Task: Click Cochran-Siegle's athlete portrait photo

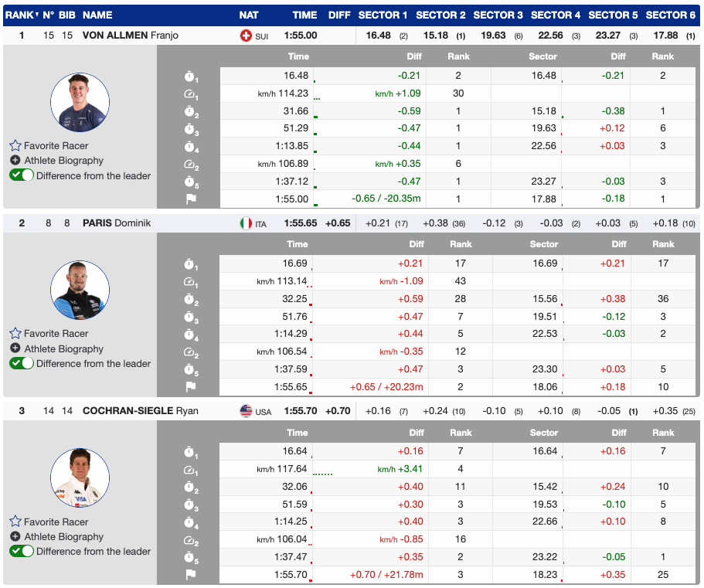Action: click(80, 478)
